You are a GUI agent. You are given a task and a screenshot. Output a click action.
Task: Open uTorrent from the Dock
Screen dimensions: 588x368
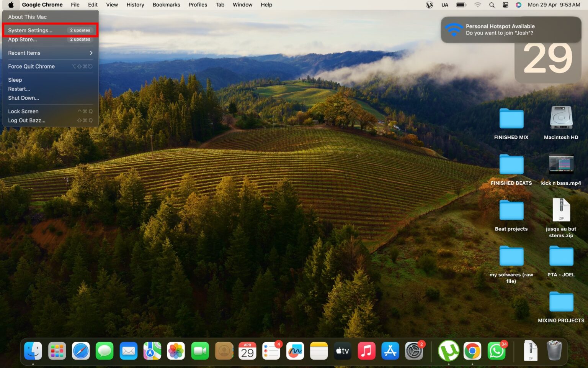coord(448,351)
